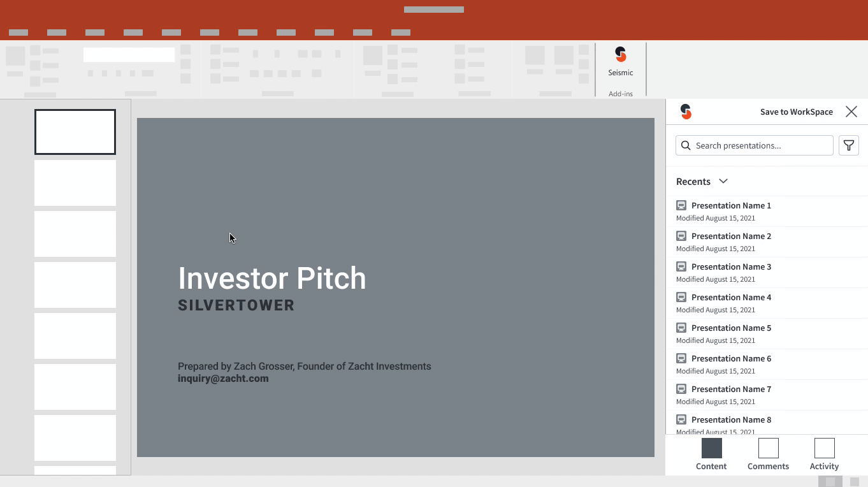Open Presentation Name 5
Viewport: 868px width, 487px height.
pos(767,333)
